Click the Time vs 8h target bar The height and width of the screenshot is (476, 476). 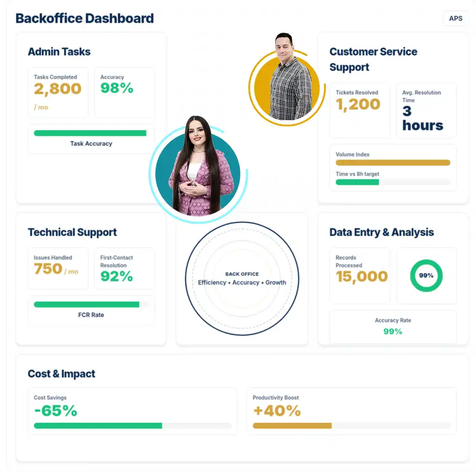click(x=393, y=182)
